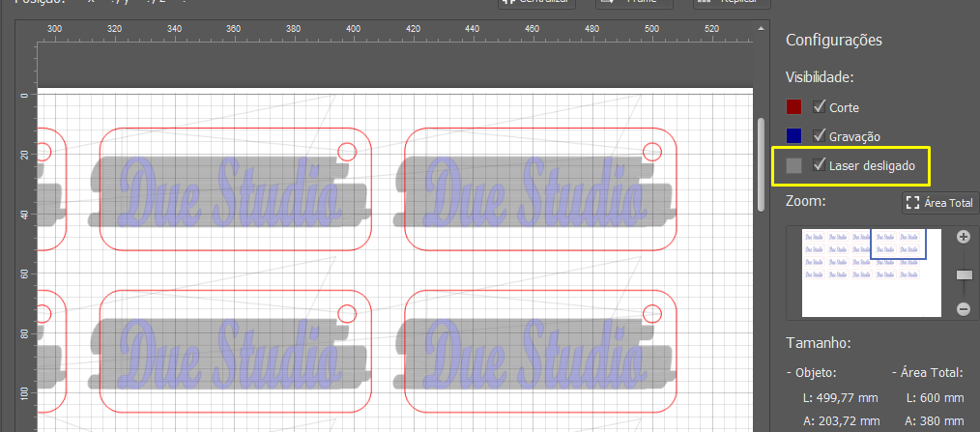Toggle the Gravação visibility checkbox
This screenshot has width=980, height=432.
tap(819, 135)
